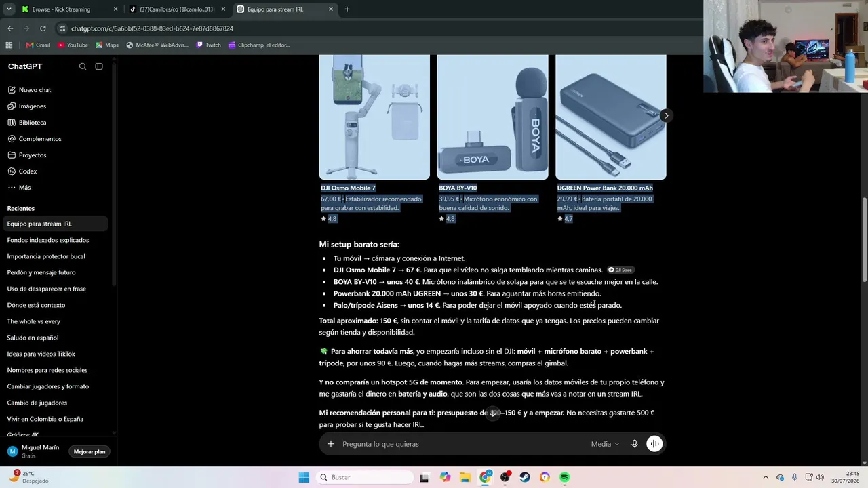Open the 'Saludo en español' chat
868x488 pixels.
54,338
